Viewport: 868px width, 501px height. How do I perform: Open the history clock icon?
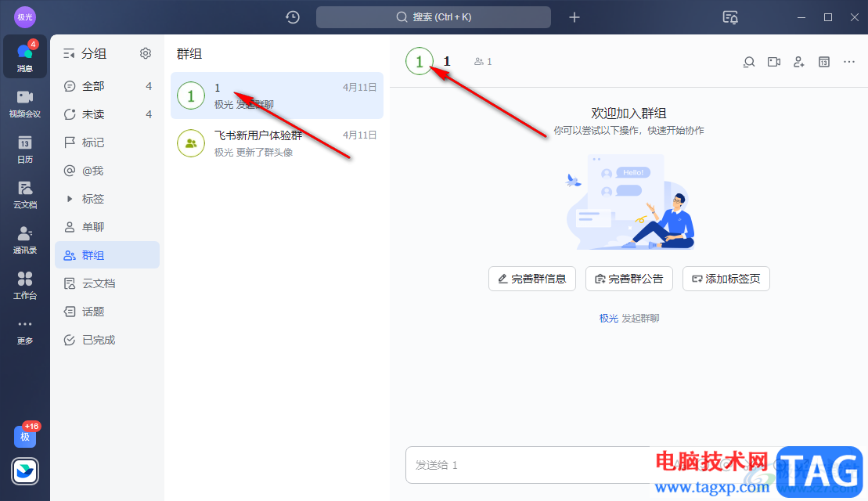293,17
